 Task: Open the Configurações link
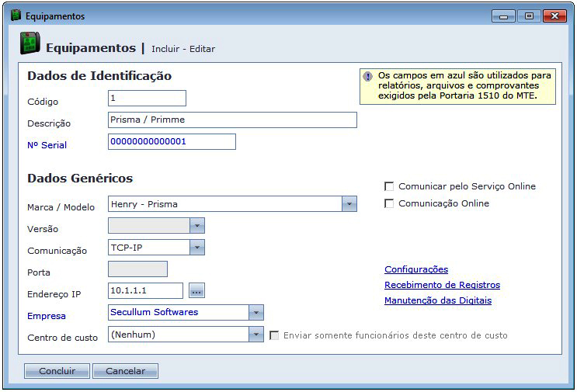point(416,269)
